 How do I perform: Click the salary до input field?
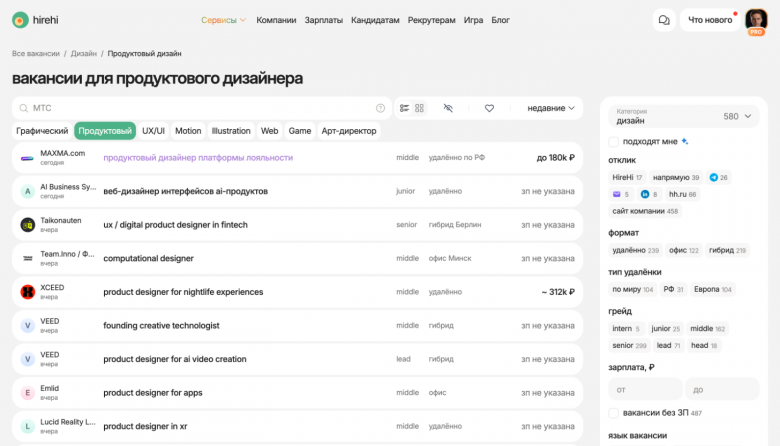pos(722,389)
